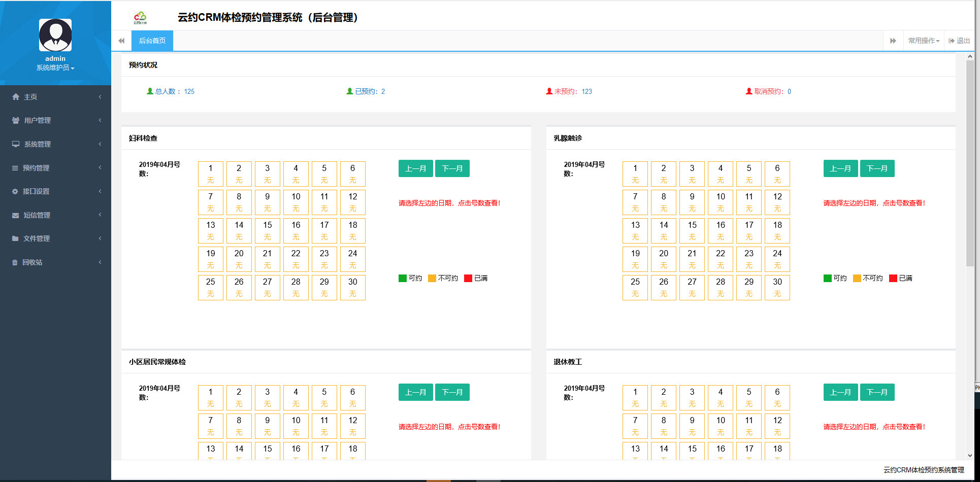Screen dimensions: 980x482
Task: Open the 常用操作 dropdown
Action: [924, 41]
